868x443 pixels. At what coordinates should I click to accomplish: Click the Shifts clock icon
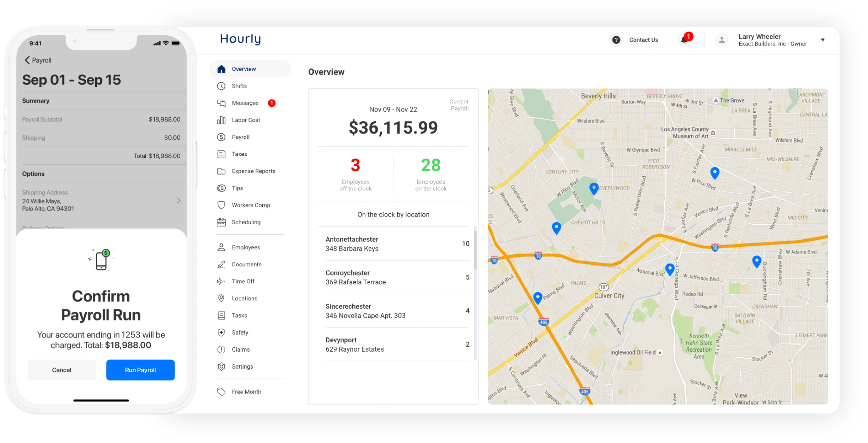pyautogui.click(x=221, y=86)
